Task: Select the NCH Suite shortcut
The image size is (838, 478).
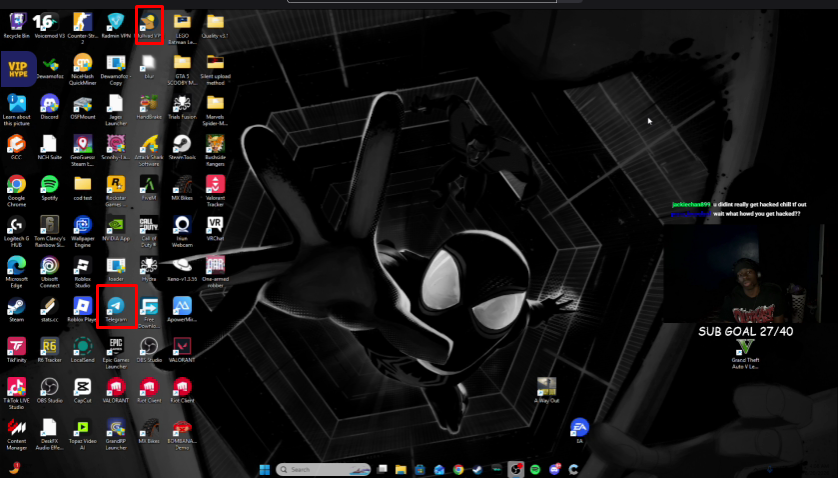Action: click(49, 147)
